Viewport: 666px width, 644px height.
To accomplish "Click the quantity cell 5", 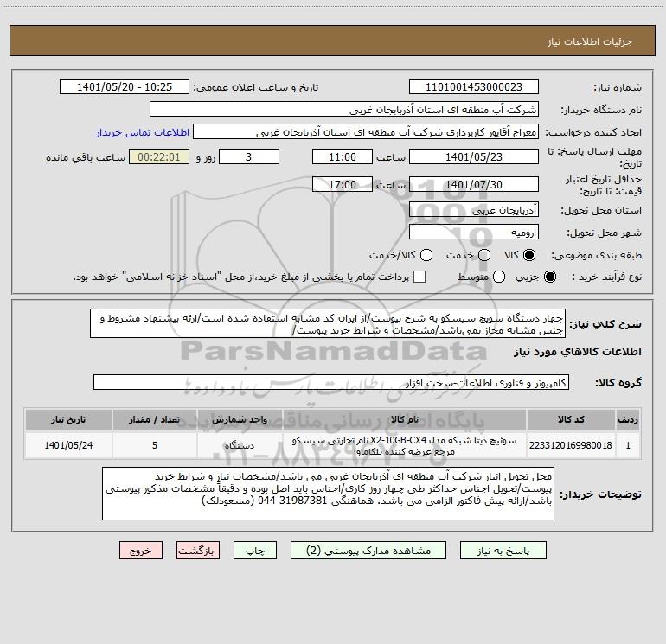I will point(155,445).
